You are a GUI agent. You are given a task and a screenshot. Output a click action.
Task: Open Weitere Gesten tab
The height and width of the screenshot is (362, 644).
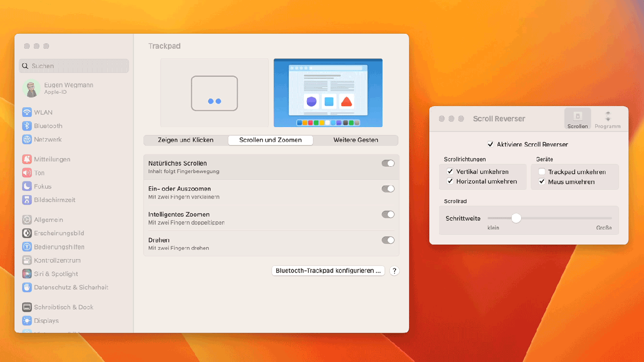356,140
